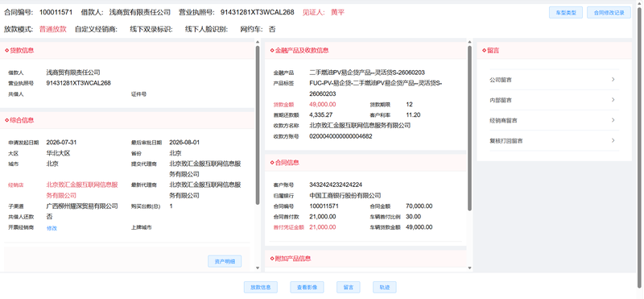This screenshot has height=299, width=644.
Task: Click the 贷款期限 value 12
Action: 409,105
